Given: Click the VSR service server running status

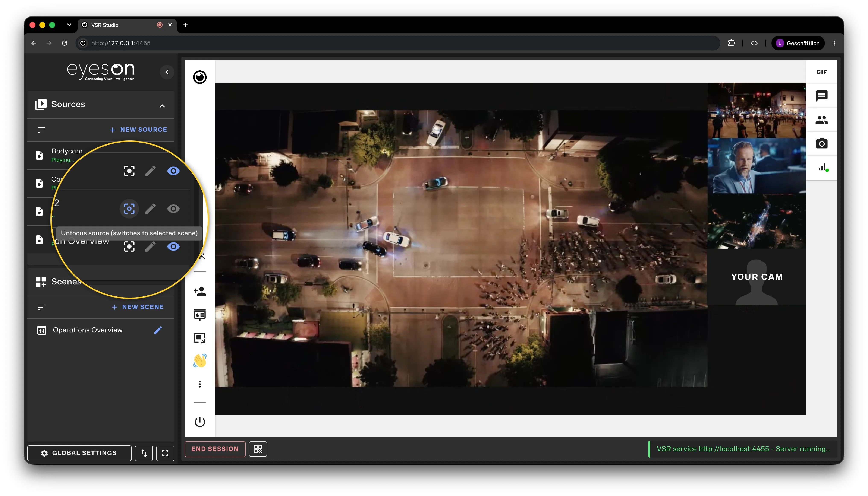Looking at the screenshot, I should click(743, 449).
